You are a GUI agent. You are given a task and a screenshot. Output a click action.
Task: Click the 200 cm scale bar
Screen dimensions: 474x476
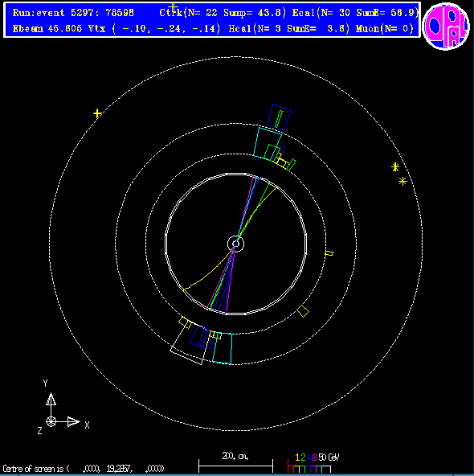[x=235, y=466]
